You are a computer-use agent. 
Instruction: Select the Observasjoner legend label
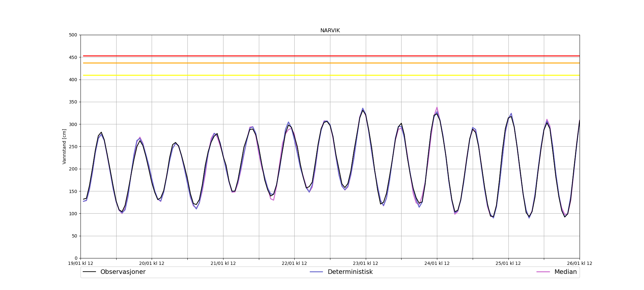click(123, 272)
